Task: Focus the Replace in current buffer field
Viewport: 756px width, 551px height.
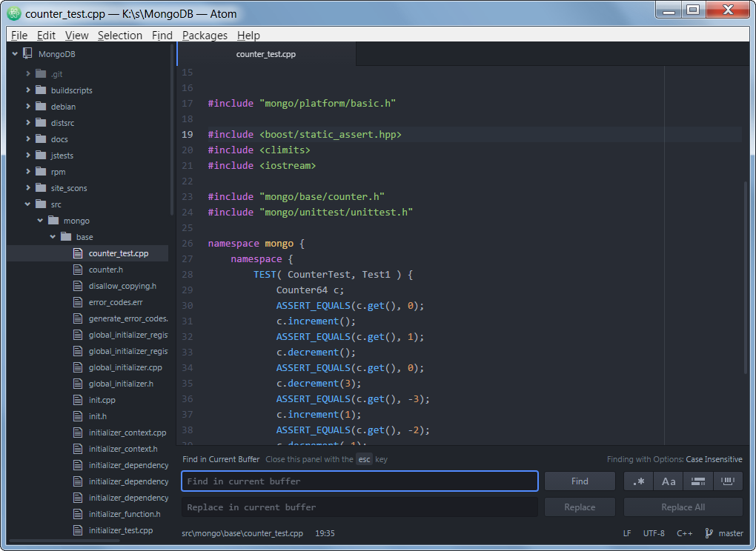Action: click(x=359, y=507)
